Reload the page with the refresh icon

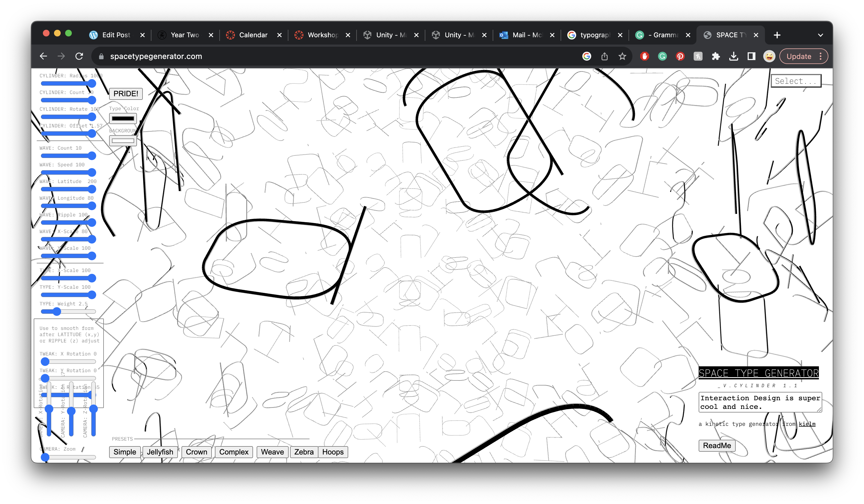(x=79, y=56)
